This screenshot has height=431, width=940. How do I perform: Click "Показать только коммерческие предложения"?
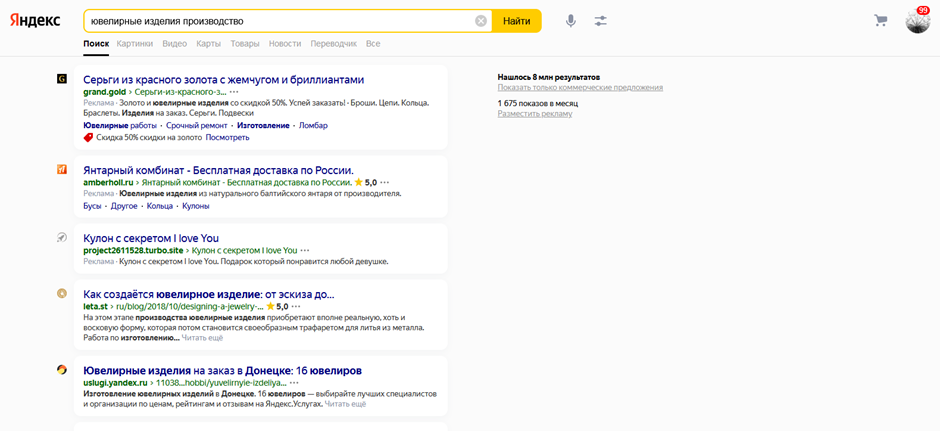580,88
